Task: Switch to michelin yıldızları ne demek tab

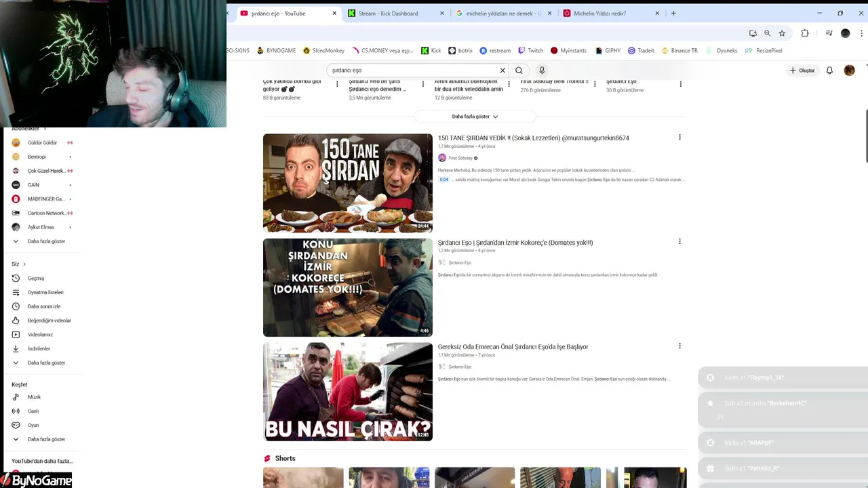Action: click(505, 14)
